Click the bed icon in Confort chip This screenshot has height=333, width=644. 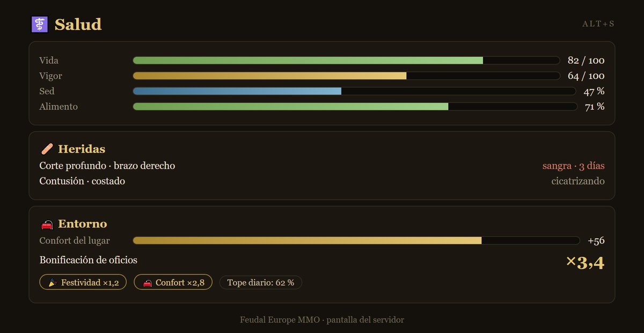pos(147,283)
